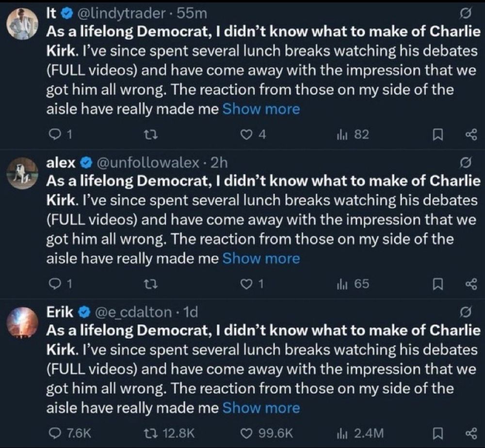Image resolution: width=485 pixels, height=448 pixels.
Task: Bookmark the @e_cdalton post
Action: [x=438, y=433]
